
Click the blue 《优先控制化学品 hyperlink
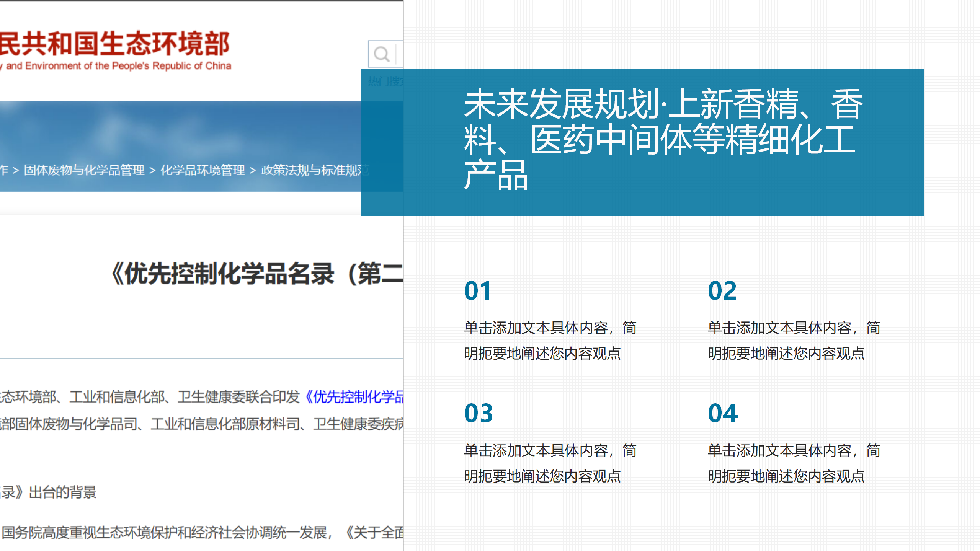tap(354, 397)
